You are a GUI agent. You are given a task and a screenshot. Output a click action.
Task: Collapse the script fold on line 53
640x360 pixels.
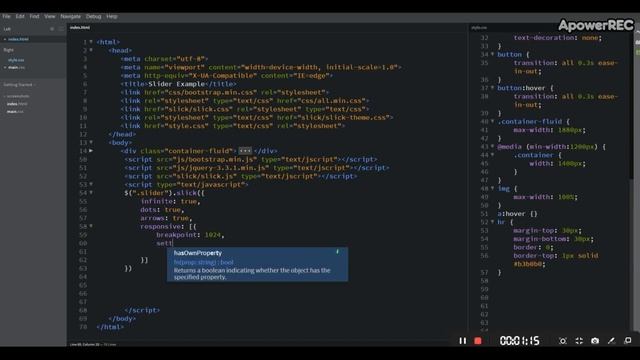click(x=91, y=184)
